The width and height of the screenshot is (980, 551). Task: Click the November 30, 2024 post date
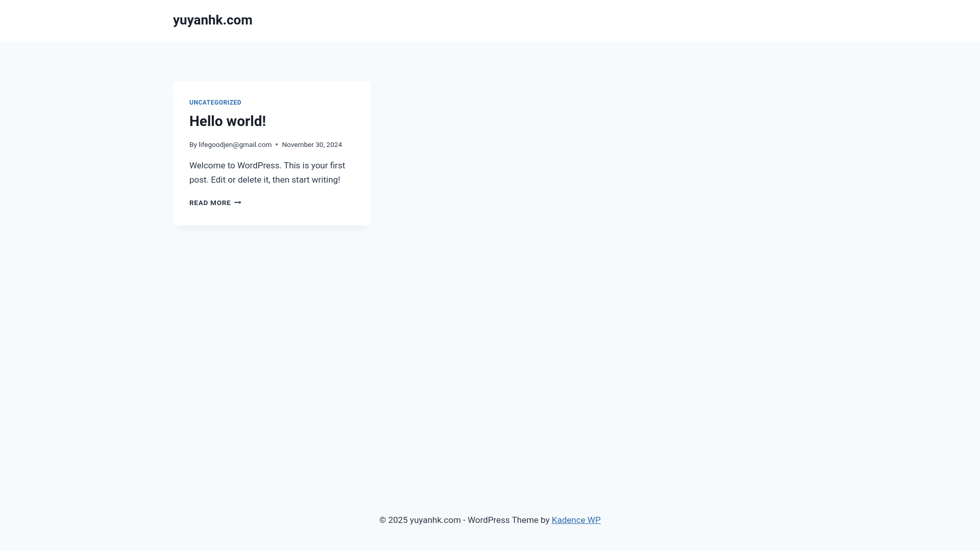(312, 145)
